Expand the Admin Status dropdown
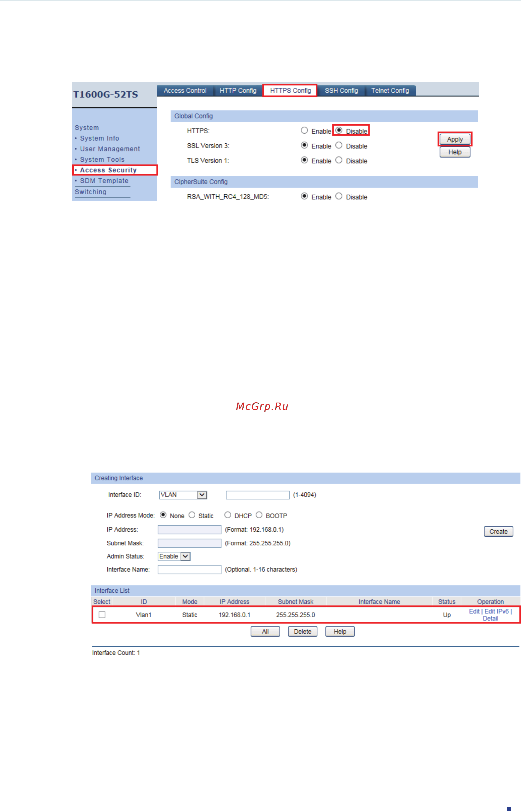 click(174, 556)
